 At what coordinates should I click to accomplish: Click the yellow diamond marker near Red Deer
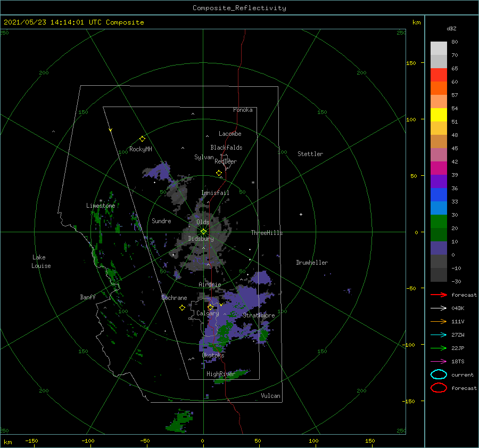point(219,173)
